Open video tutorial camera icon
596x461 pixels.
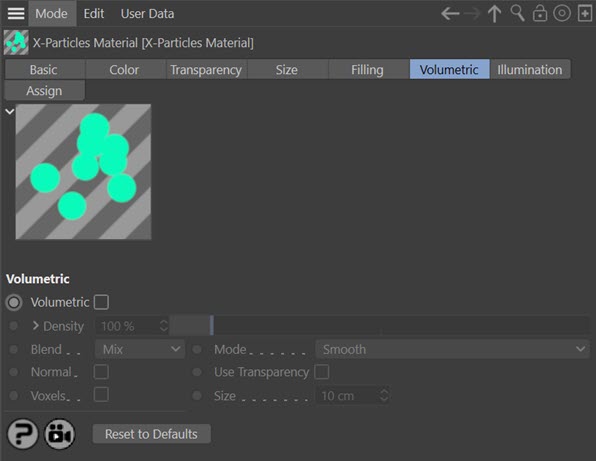pos(60,434)
